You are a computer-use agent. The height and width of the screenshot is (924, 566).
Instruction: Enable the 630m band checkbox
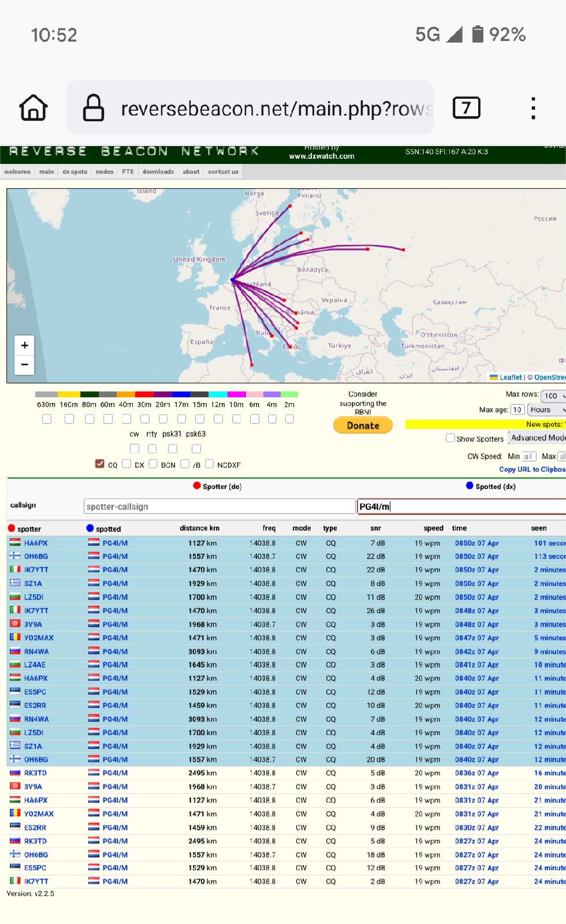coord(47,419)
